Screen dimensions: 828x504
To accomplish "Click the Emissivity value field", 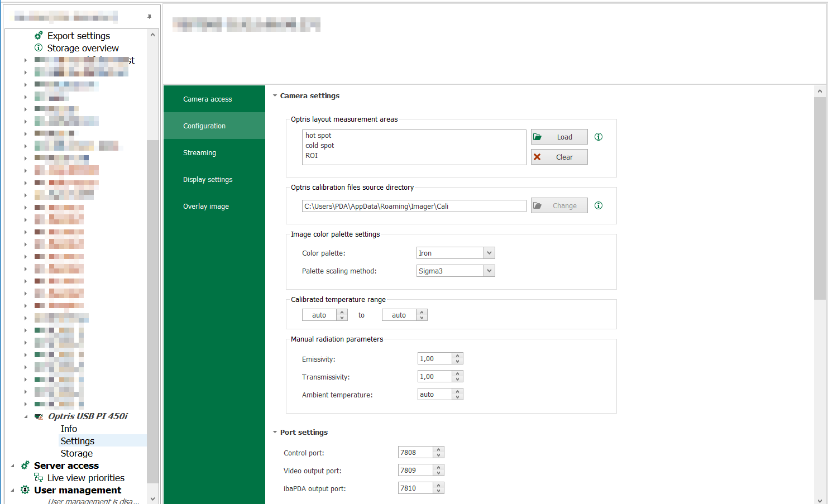I will tap(434, 359).
